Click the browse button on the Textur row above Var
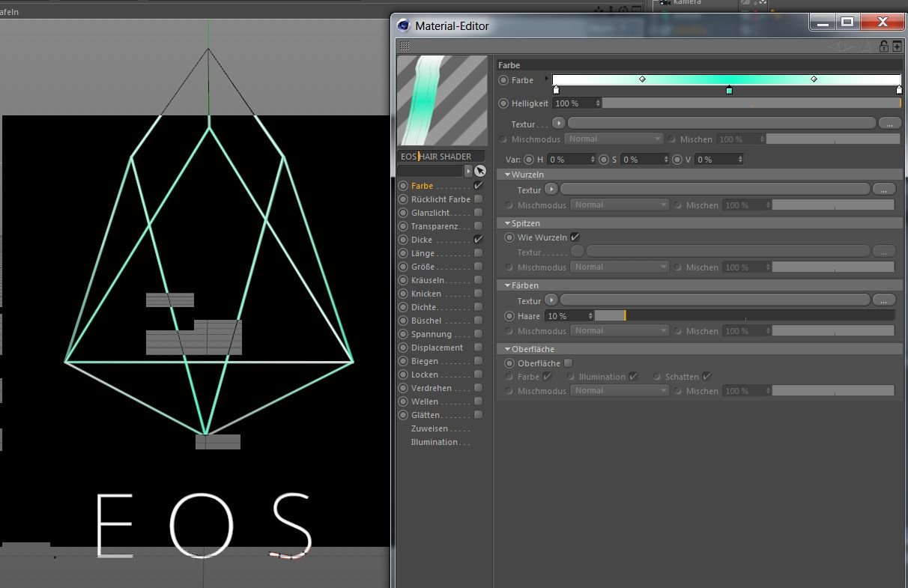 point(890,123)
